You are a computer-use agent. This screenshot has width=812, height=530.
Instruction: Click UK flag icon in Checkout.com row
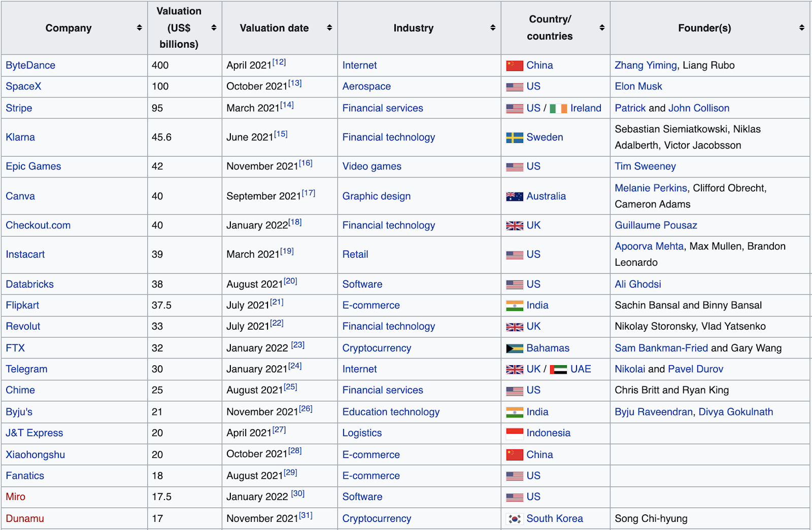pos(515,226)
